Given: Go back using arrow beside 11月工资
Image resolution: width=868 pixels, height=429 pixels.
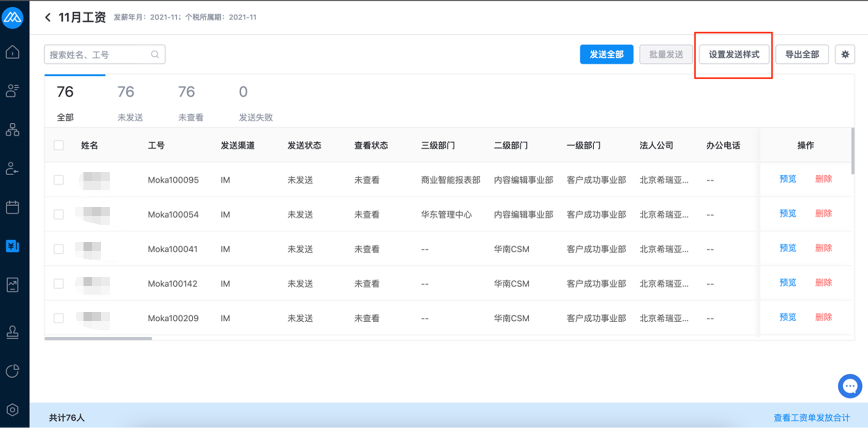Looking at the screenshot, I should click(48, 17).
